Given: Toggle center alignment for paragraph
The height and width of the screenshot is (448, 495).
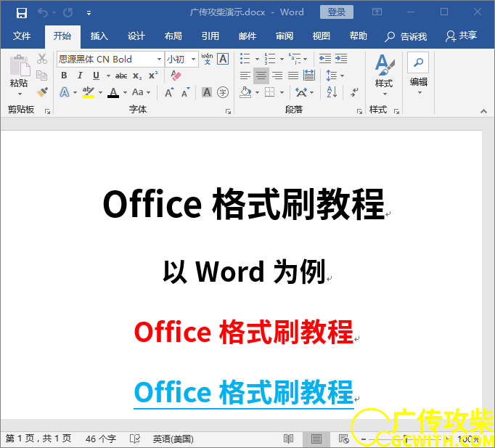Looking at the screenshot, I should [x=261, y=76].
